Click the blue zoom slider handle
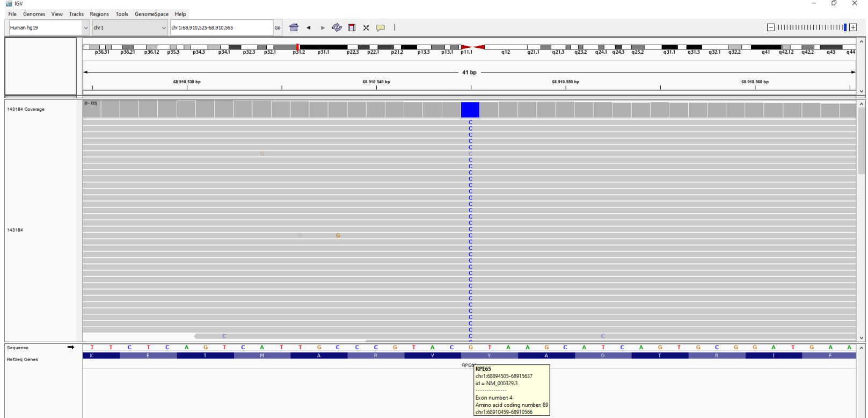The width and height of the screenshot is (868, 418). 845,27
